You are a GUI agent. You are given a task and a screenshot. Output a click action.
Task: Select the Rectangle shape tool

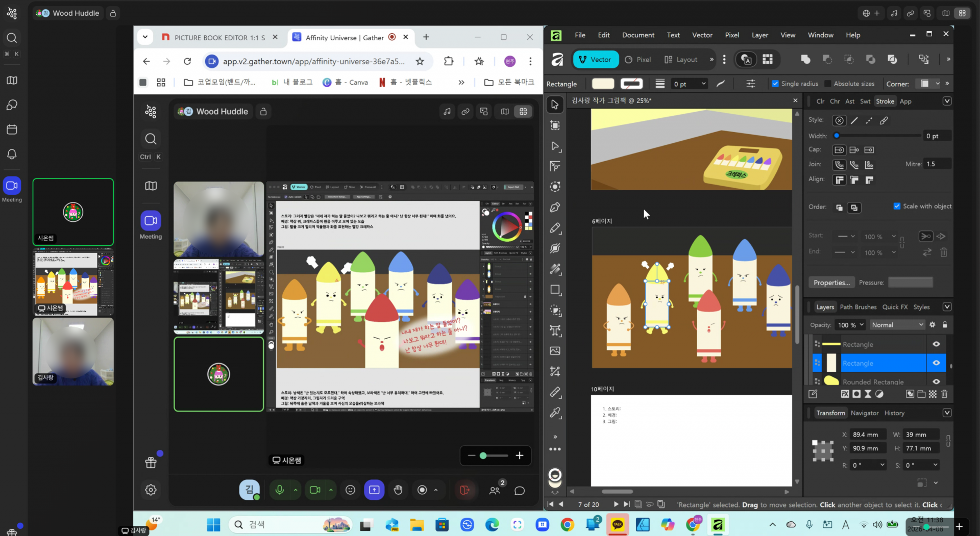[x=555, y=290]
